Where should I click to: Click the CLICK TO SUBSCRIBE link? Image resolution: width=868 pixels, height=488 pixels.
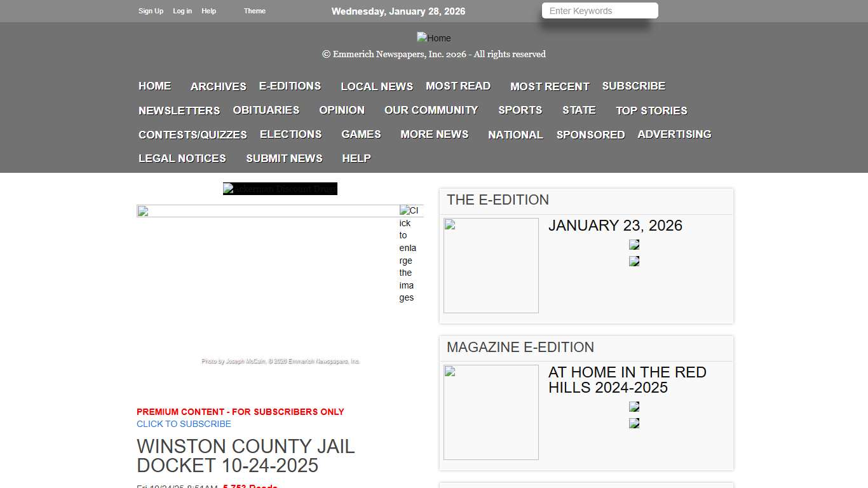pyautogui.click(x=184, y=424)
